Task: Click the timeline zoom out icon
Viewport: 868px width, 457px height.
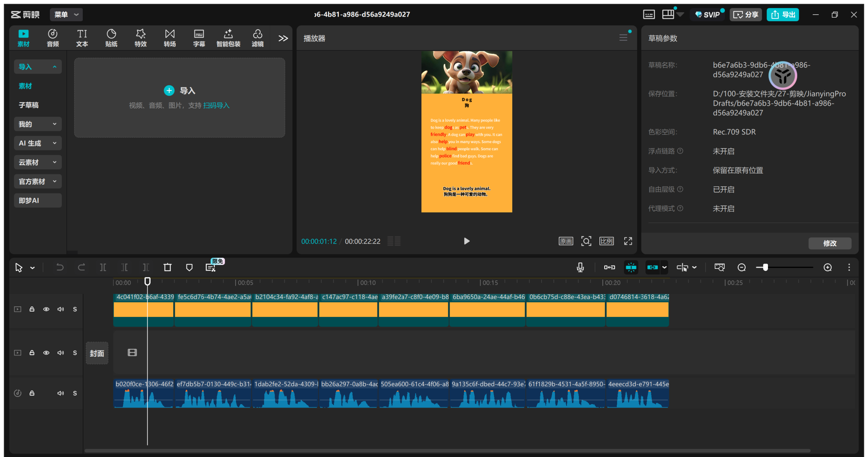Action: click(x=742, y=267)
